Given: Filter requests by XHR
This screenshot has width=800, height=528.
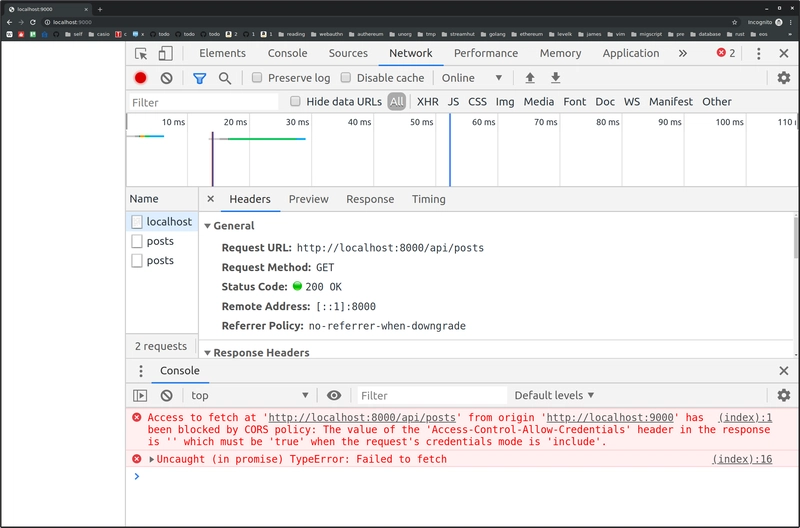Looking at the screenshot, I should [x=428, y=102].
